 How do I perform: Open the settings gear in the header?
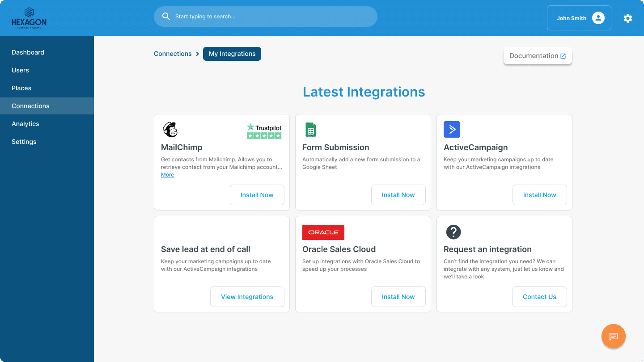[628, 18]
